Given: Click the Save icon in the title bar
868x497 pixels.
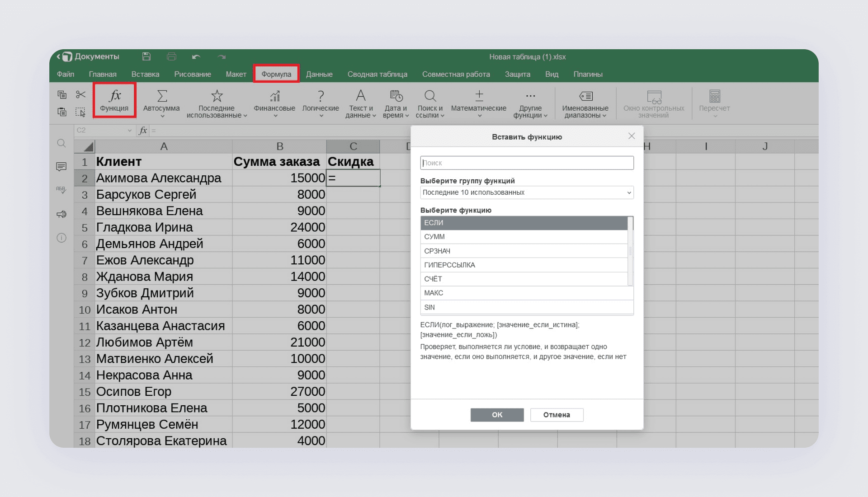Looking at the screenshot, I should [x=146, y=56].
